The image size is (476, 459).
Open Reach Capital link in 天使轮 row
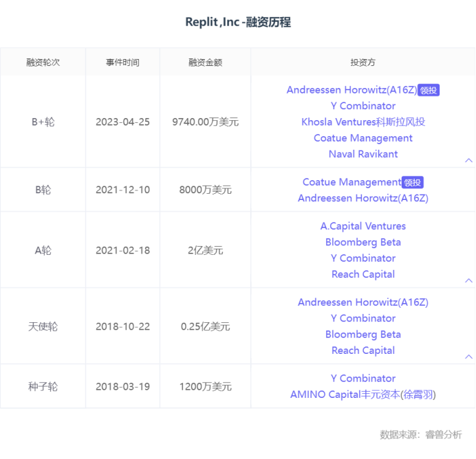coord(363,350)
